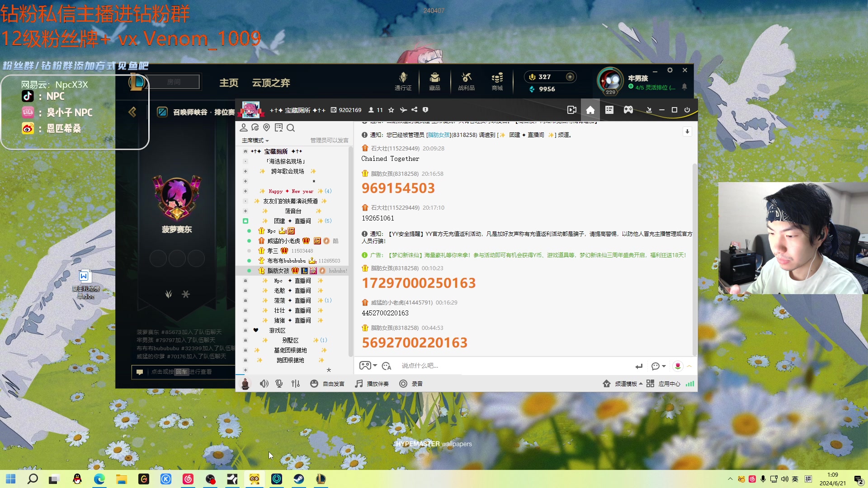Image resolution: width=868 pixels, height=488 pixels.
Task: Open the gamepad icon in YY header
Action: point(628,110)
